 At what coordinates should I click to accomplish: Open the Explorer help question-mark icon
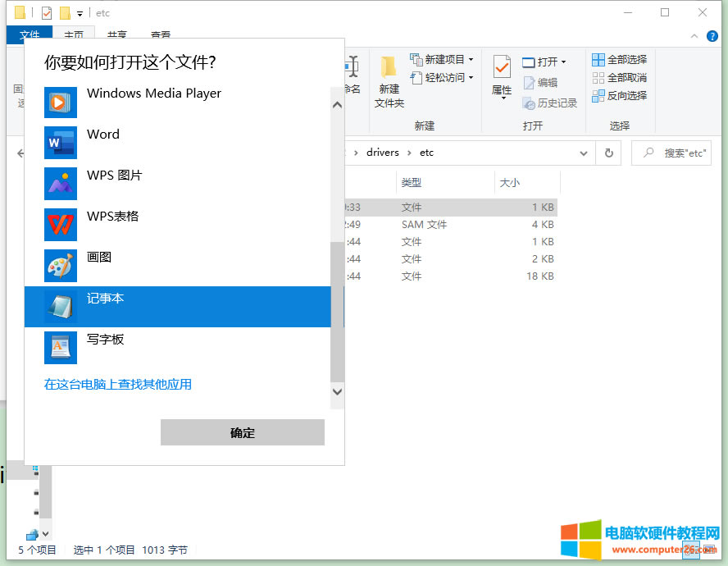[712, 37]
